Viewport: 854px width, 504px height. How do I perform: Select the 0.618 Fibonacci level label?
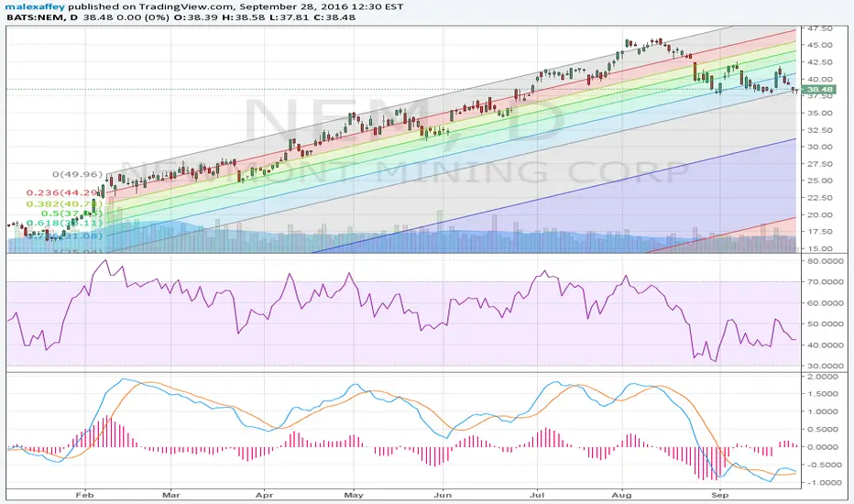[64, 223]
